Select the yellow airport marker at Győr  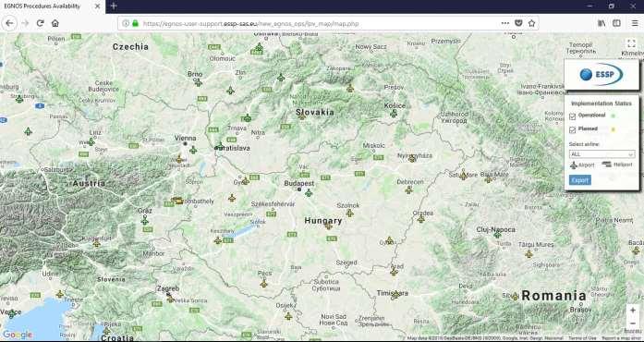(x=245, y=181)
